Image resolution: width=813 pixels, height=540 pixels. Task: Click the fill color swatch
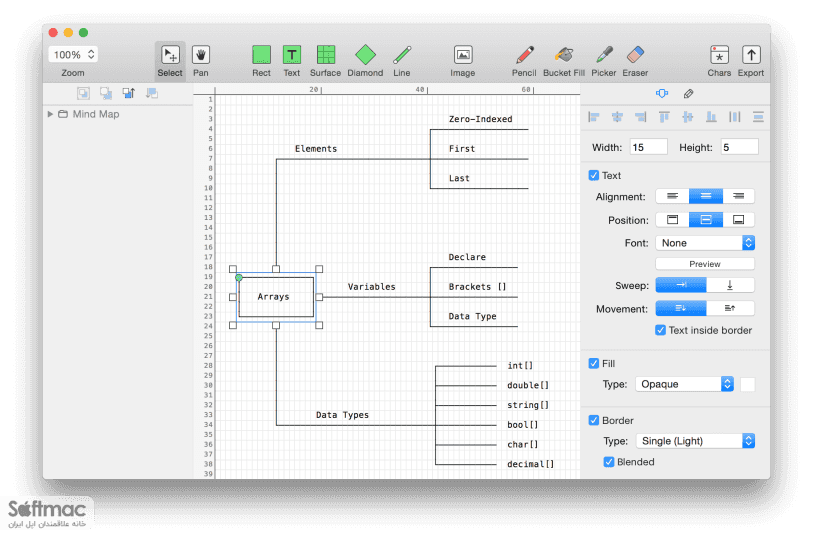coord(747,384)
